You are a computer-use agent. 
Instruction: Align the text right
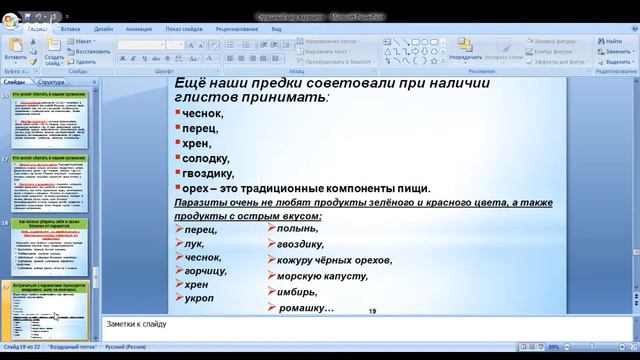click(x=252, y=59)
